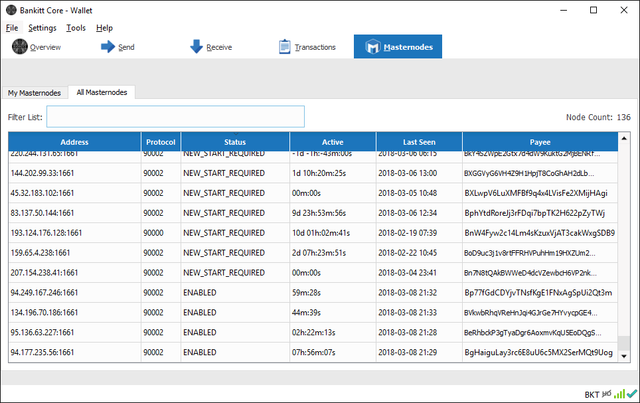
Task: Click the scrollbar up arrow
Action: point(624,138)
